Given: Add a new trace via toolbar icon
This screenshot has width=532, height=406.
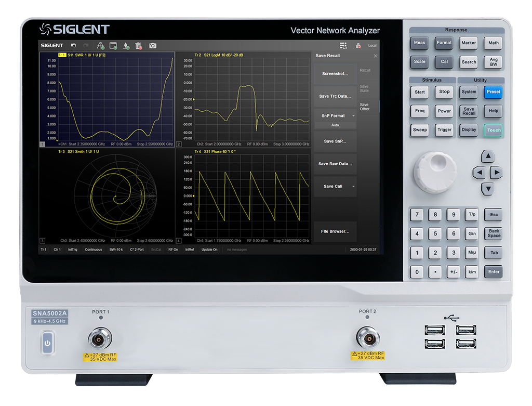Looking at the screenshot, I should coord(100,46).
